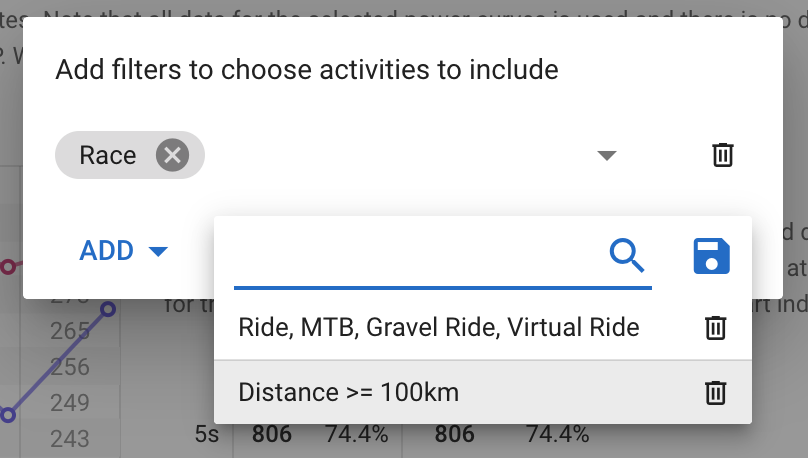Click the 265 axis label on chart
808x458 pixels.
(70, 331)
